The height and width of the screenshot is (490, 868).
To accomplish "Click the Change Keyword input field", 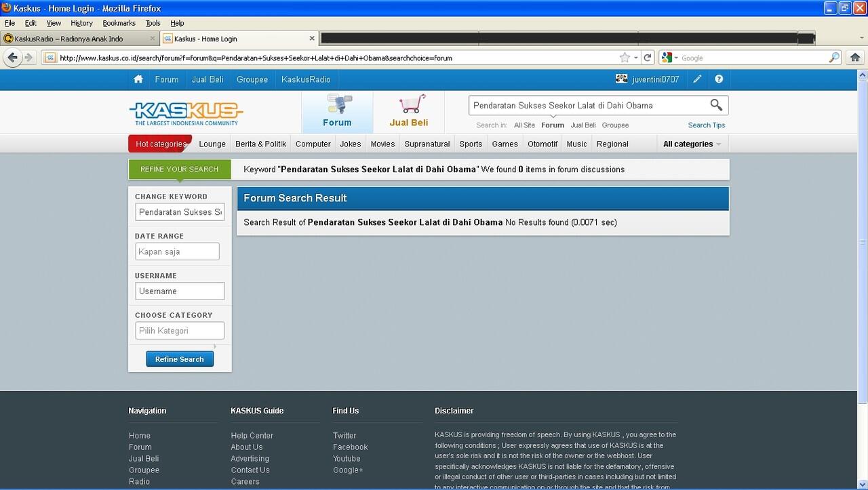I will tap(180, 212).
